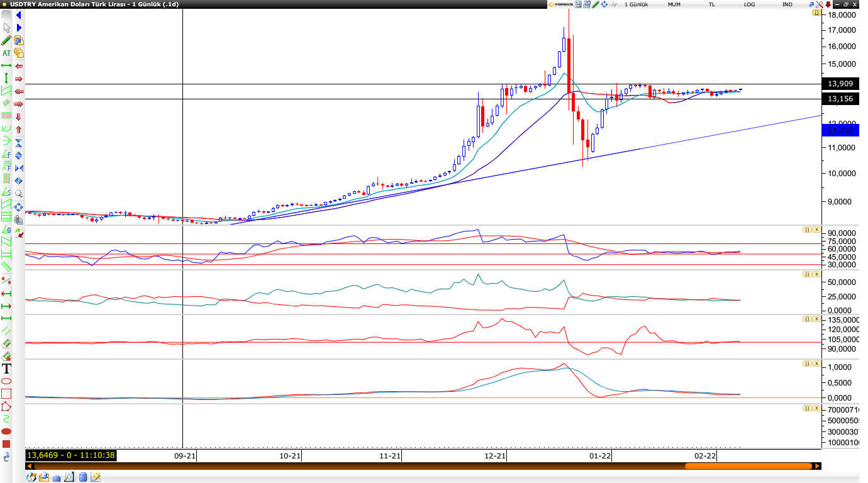The height and width of the screenshot is (483, 868).
Task: Select the green pencil drawing tool
Action: pyautogui.click(x=6, y=40)
